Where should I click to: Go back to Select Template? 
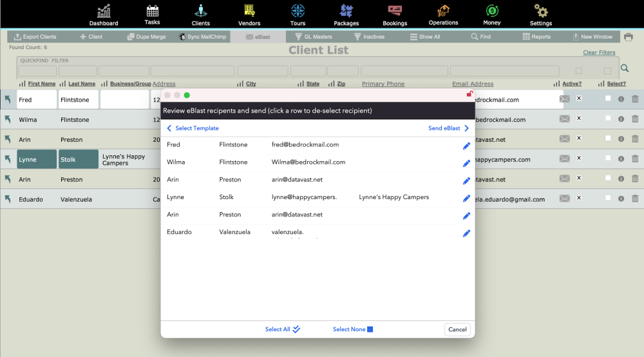(193, 128)
